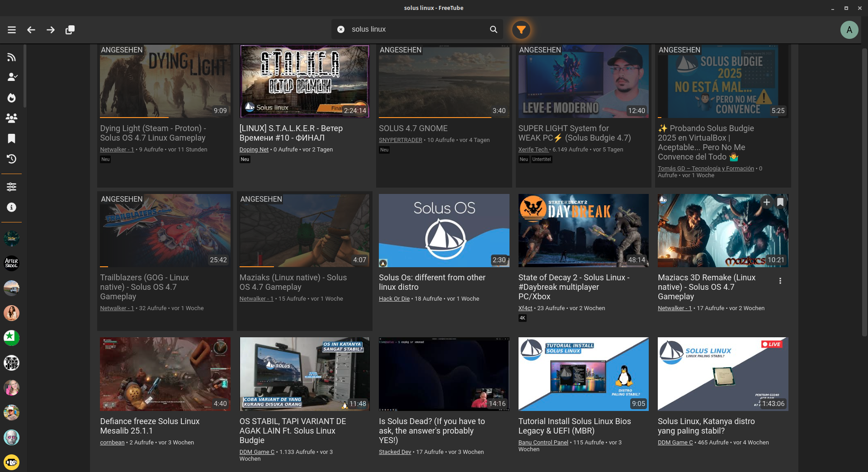Open Most Popular people icon in sidebar
Screen dimensions: 868x472
pos(12,118)
